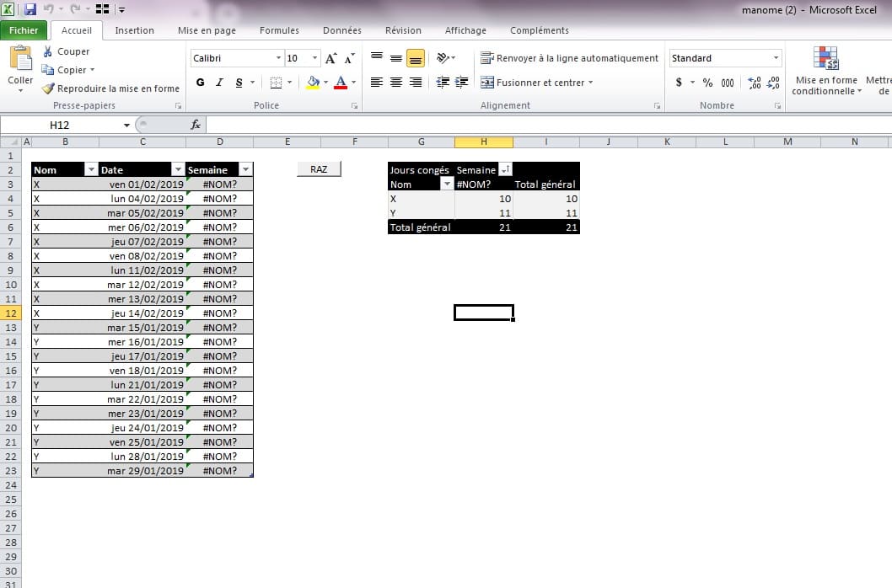Click the decrease decimal icon
The height and width of the screenshot is (588, 892).
click(x=773, y=83)
